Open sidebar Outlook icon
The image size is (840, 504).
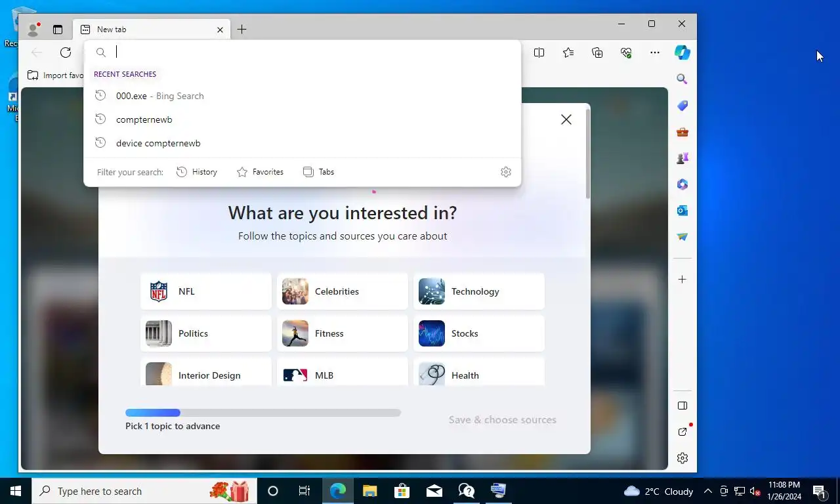click(682, 211)
